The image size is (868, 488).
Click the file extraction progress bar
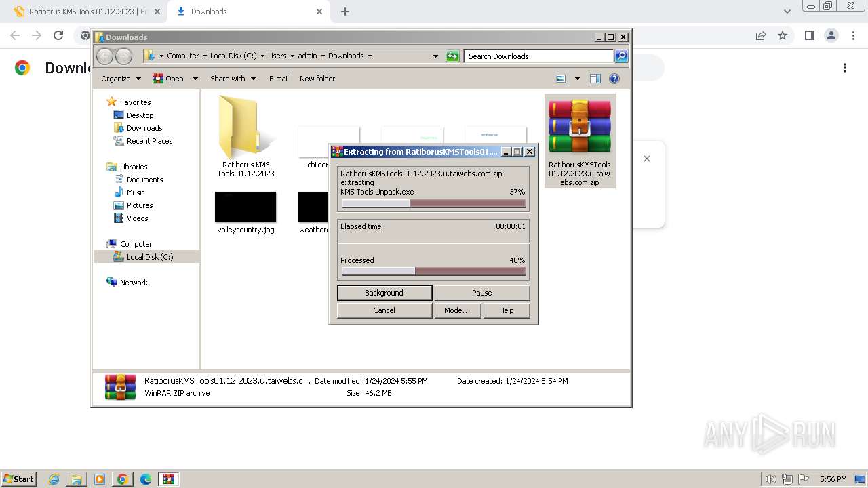(x=433, y=203)
